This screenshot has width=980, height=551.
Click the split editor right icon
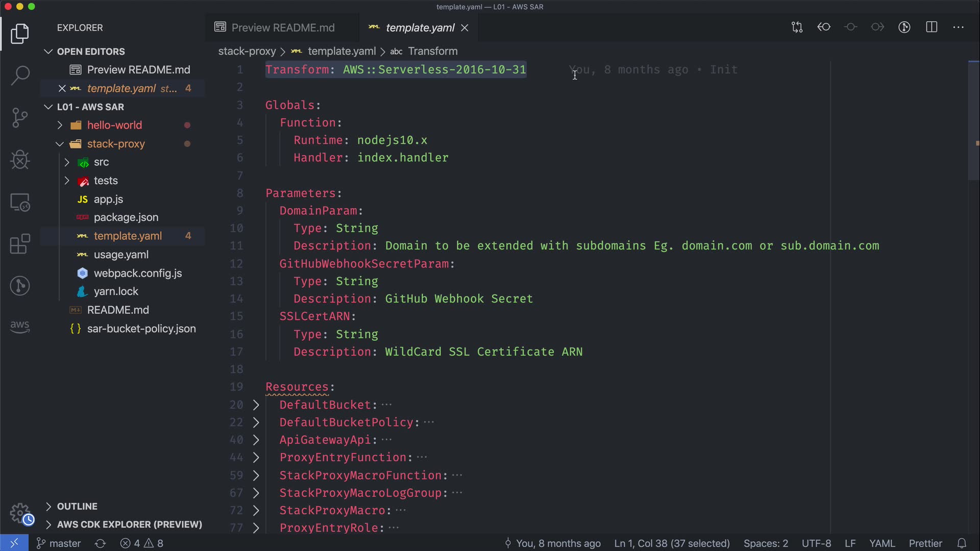pyautogui.click(x=932, y=27)
